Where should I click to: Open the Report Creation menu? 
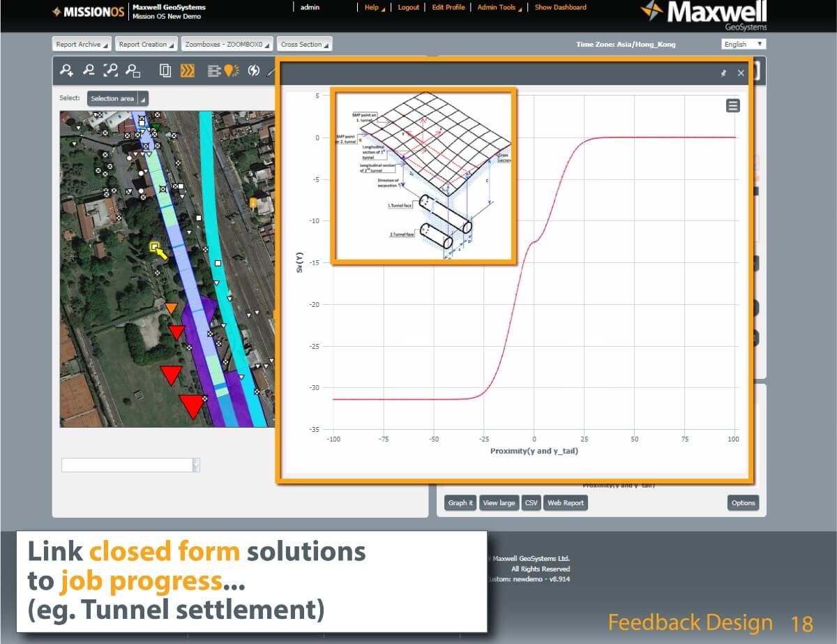pyautogui.click(x=146, y=44)
